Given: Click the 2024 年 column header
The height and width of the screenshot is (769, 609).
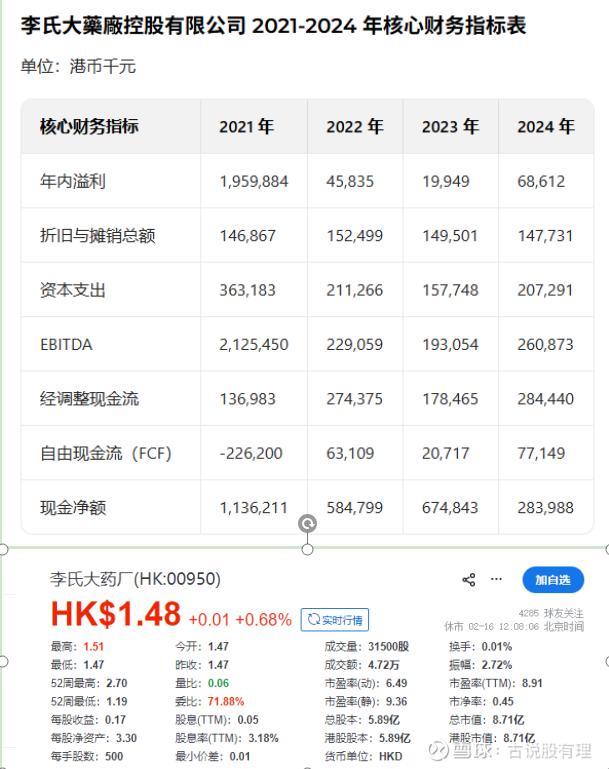Looking at the screenshot, I should click(x=546, y=127).
